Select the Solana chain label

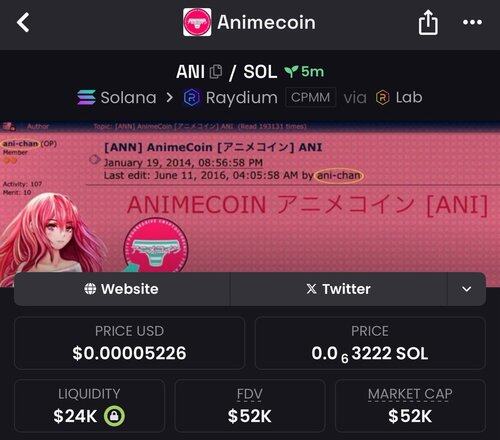(x=128, y=98)
